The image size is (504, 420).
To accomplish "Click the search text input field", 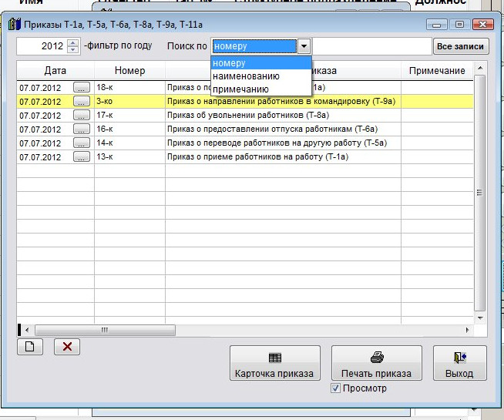I will [371, 46].
